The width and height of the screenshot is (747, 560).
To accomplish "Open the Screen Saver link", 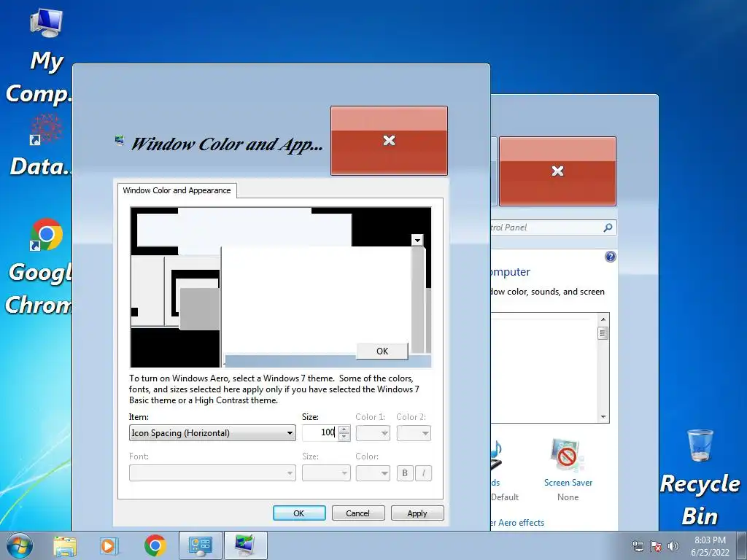I will coord(568,483).
